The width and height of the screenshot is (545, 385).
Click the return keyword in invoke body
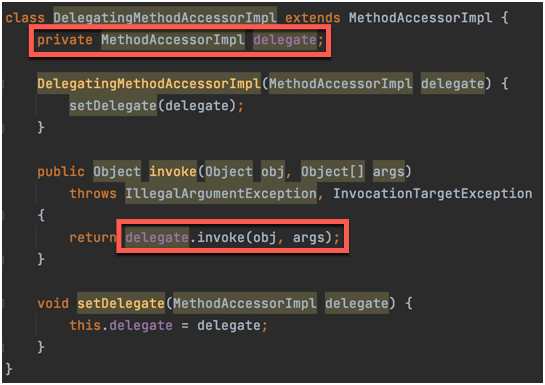tap(93, 237)
